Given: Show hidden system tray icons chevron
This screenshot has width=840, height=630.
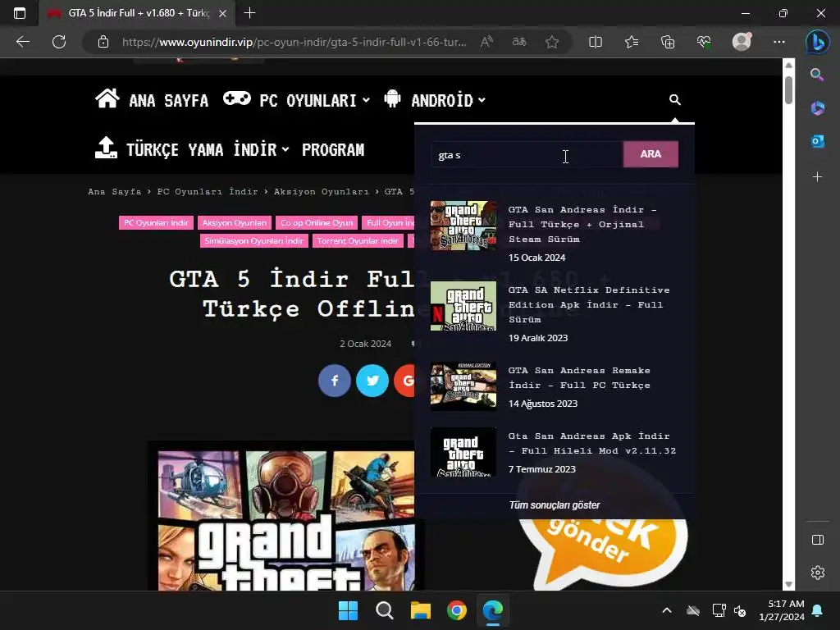Looking at the screenshot, I should pos(666,610).
